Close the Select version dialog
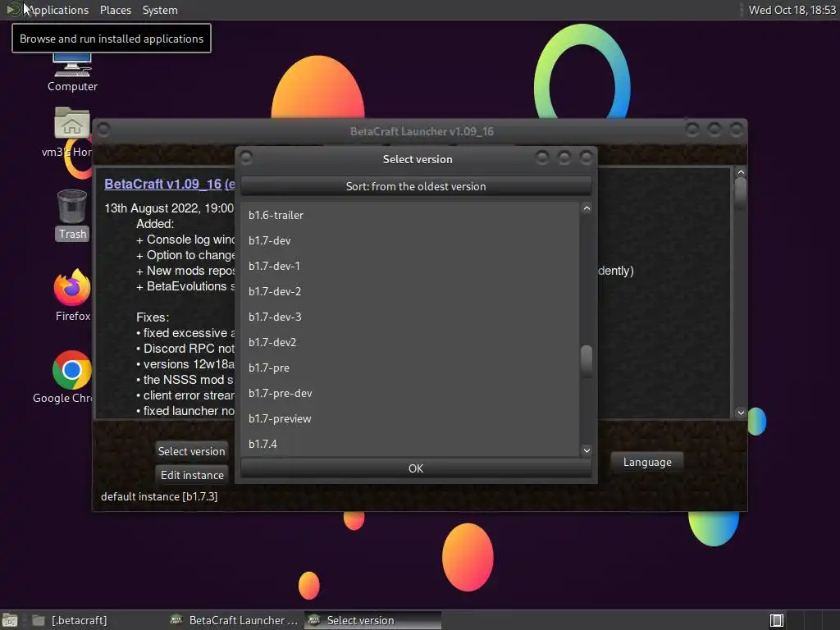Viewport: 840px width, 630px height. (x=586, y=157)
